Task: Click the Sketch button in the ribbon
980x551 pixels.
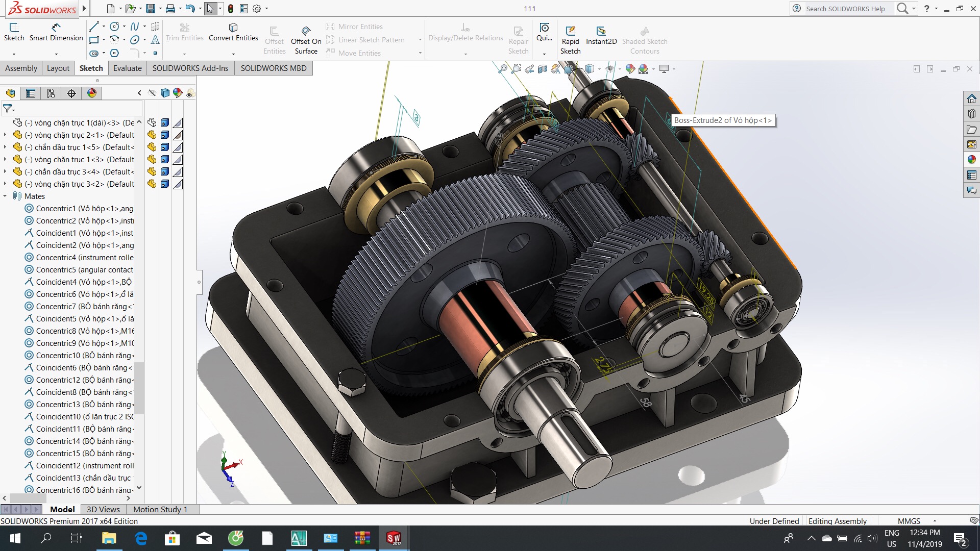Action: coord(14,32)
